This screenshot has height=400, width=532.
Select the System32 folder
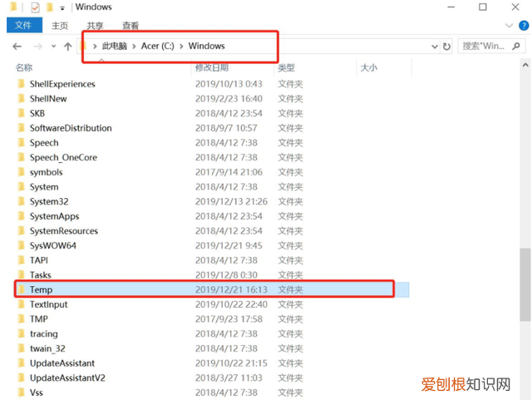(x=49, y=201)
